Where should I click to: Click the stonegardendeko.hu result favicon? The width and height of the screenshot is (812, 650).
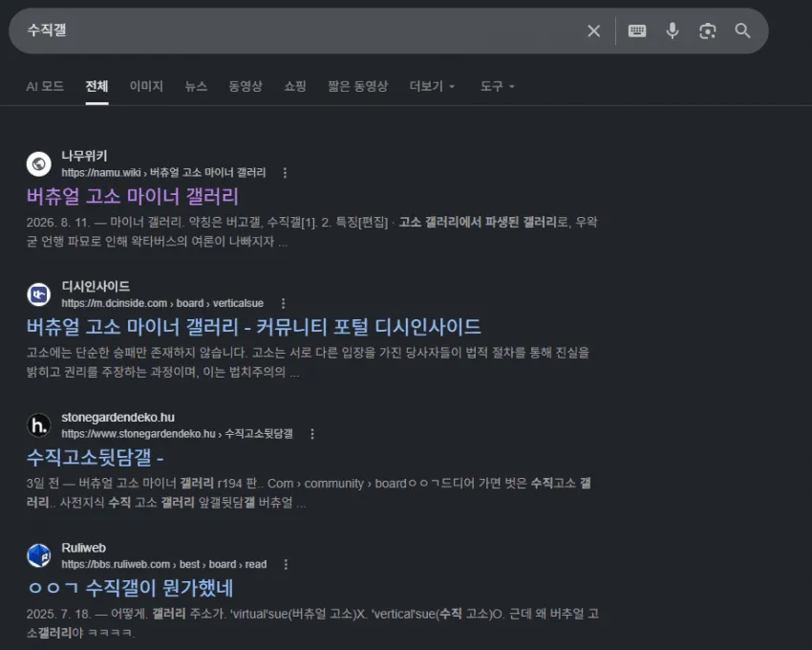coord(39,425)
